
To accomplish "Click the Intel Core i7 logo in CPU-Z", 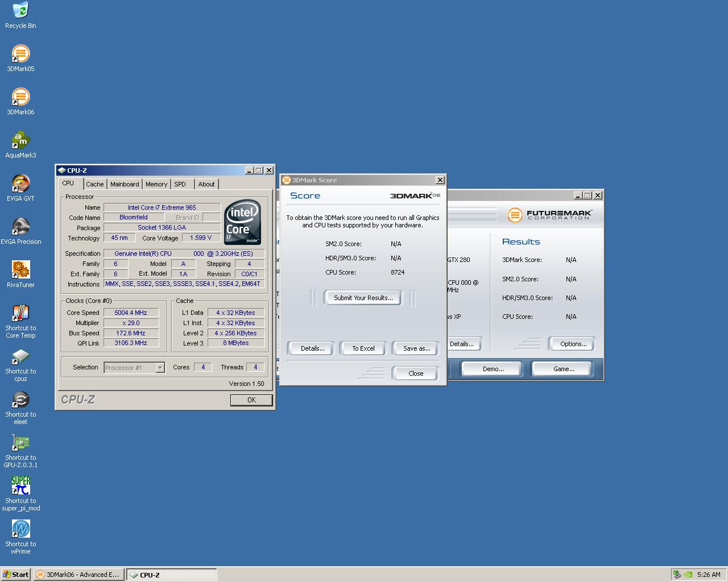I will (x=242, y=222).
